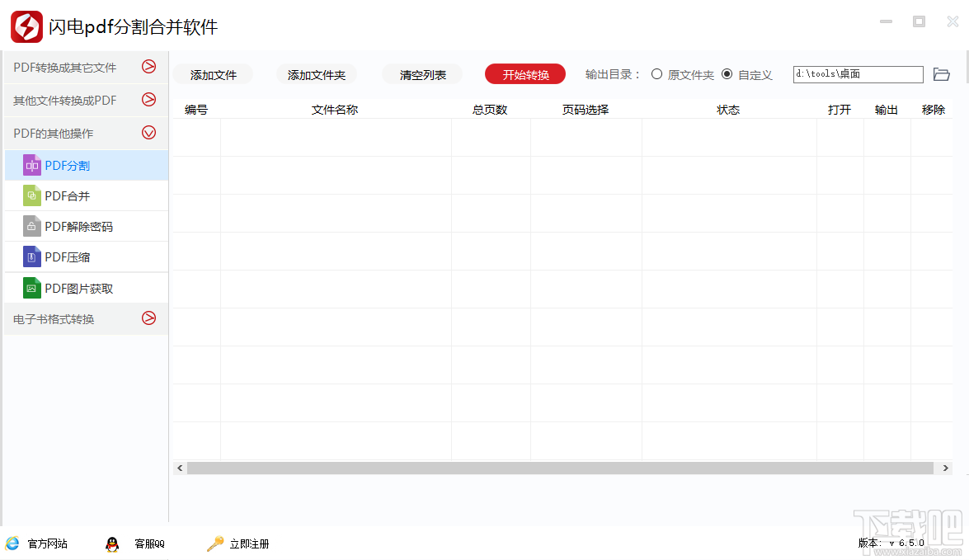This screenshot has width=969, height=560.
Task: Select the PDF压缩 tool icon
Action: click(31, 256)
